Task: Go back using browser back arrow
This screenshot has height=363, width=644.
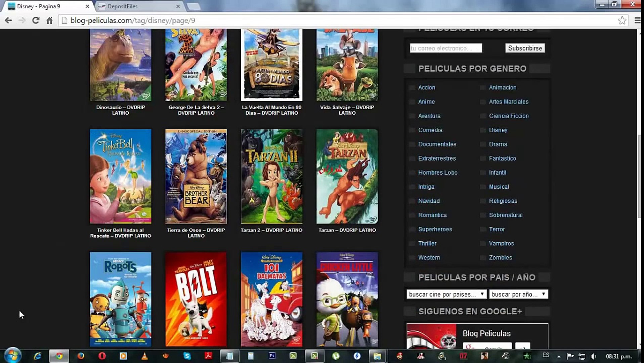Action: click(x=8, y=21)
